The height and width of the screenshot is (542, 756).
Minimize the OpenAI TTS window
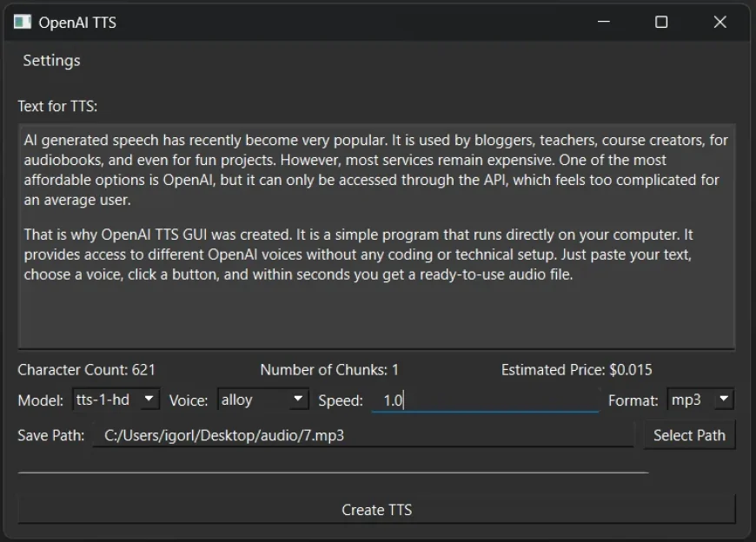604,22
